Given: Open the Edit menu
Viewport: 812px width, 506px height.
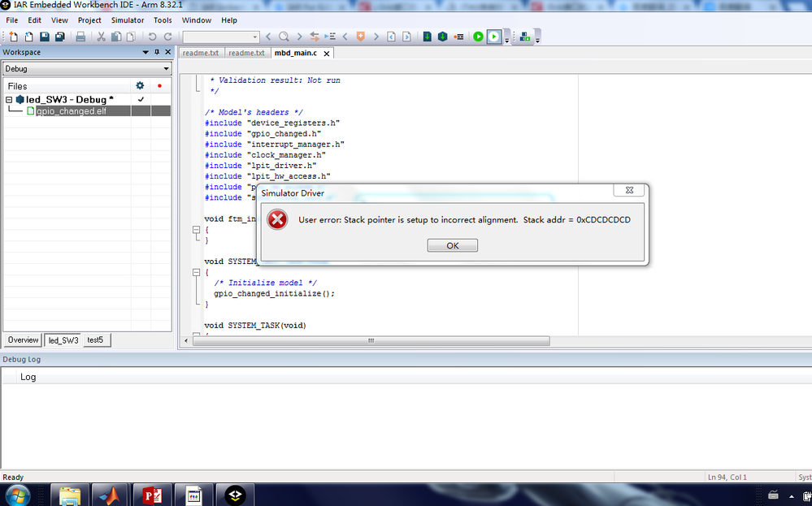Looking at the screenshot, I should (x=35, y=20).
